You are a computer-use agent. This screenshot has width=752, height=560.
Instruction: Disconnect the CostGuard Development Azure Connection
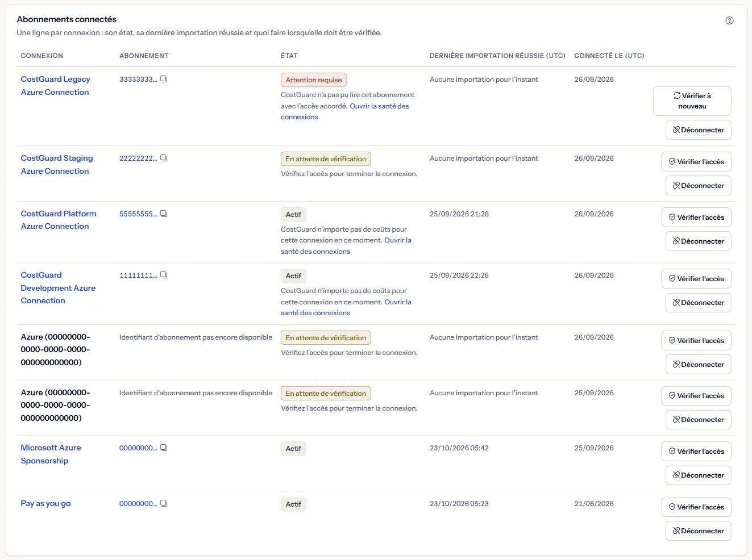click(699, 303)
